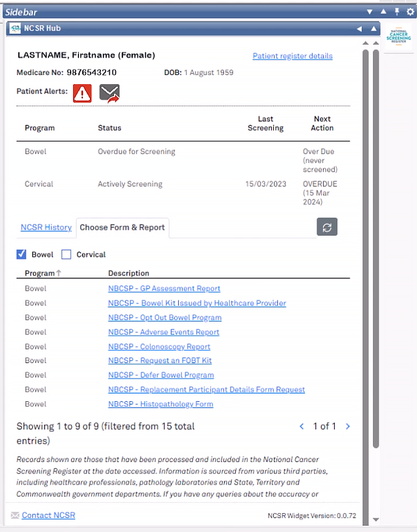Click the Contact NCSR link
This screenshot has width=417, height=532.
click(49, 515)
